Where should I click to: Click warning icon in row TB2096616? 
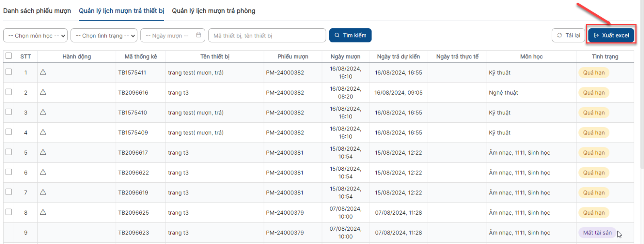click(x=43, y=92)
